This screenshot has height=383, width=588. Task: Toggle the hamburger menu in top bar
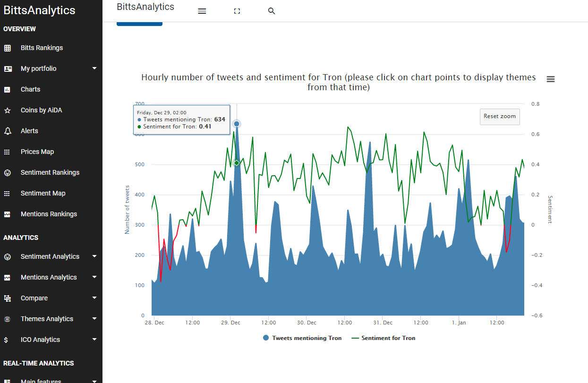[202, 11]
